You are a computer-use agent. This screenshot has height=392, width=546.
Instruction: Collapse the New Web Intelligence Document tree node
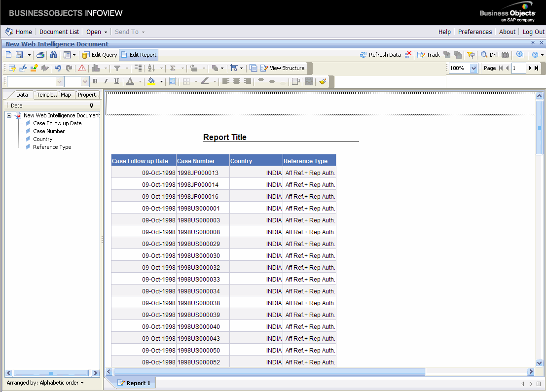[x=9, y=115]
